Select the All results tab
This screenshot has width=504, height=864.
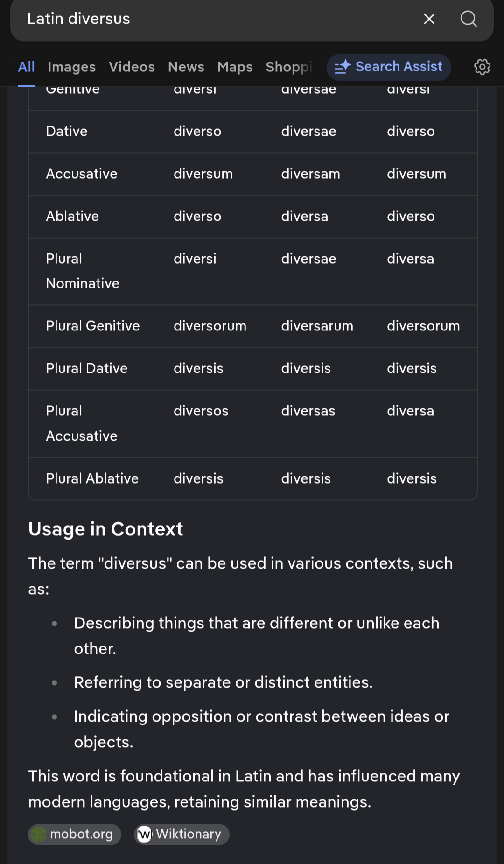pyautogui.click(x=26, y=67)
